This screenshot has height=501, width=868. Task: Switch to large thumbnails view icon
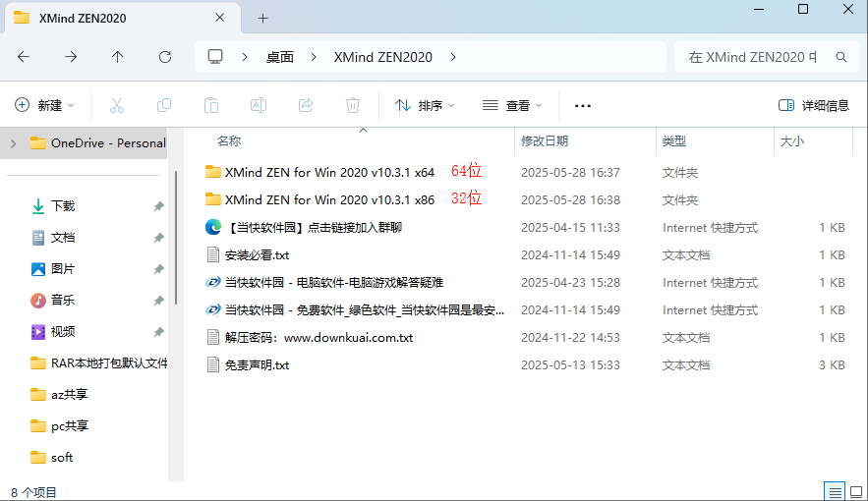click(856, 491)
